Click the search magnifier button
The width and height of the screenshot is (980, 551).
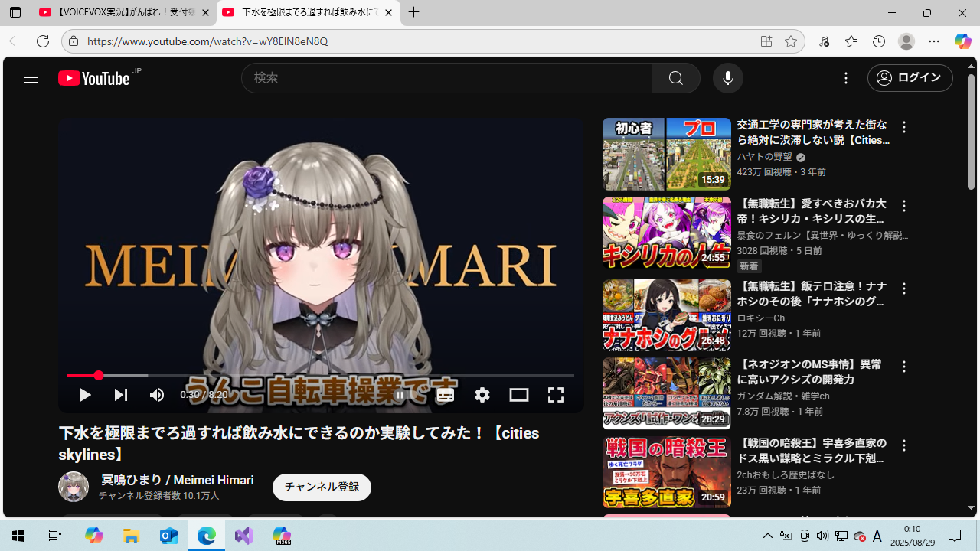click(x=675, y=78)
